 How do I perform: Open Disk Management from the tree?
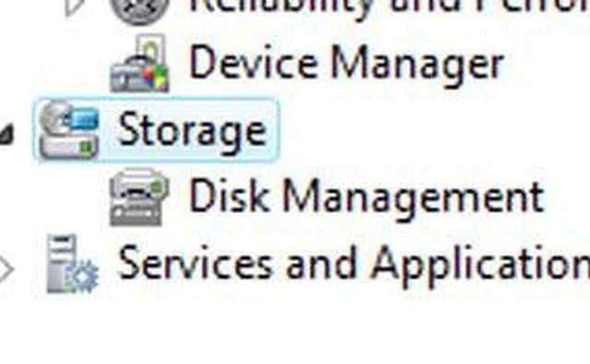pyautogui.click(x=366, y=197)
